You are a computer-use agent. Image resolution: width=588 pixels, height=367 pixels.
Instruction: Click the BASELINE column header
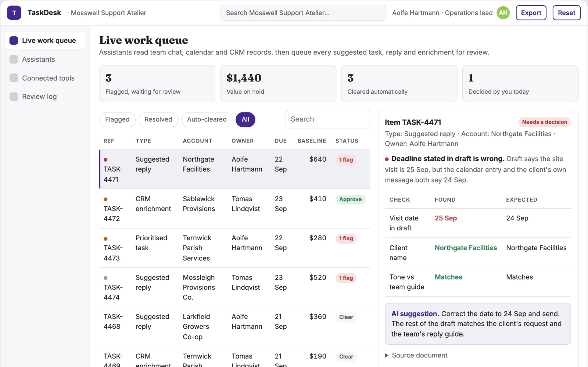click(312, 141)
